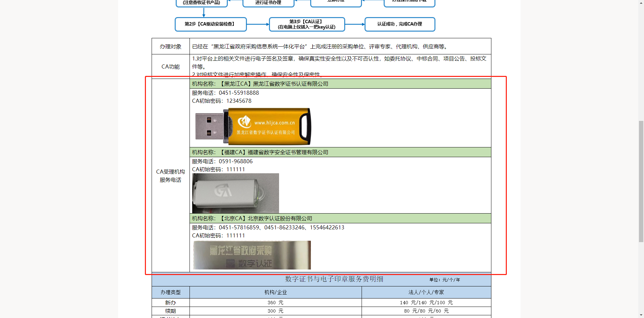This screenshot has width=644, height=318.
Task: Click the 【黑龙江CA】黑龙江省数字证书认证有限公司 header
Action: pyautogui.click(x=340, y=84)
